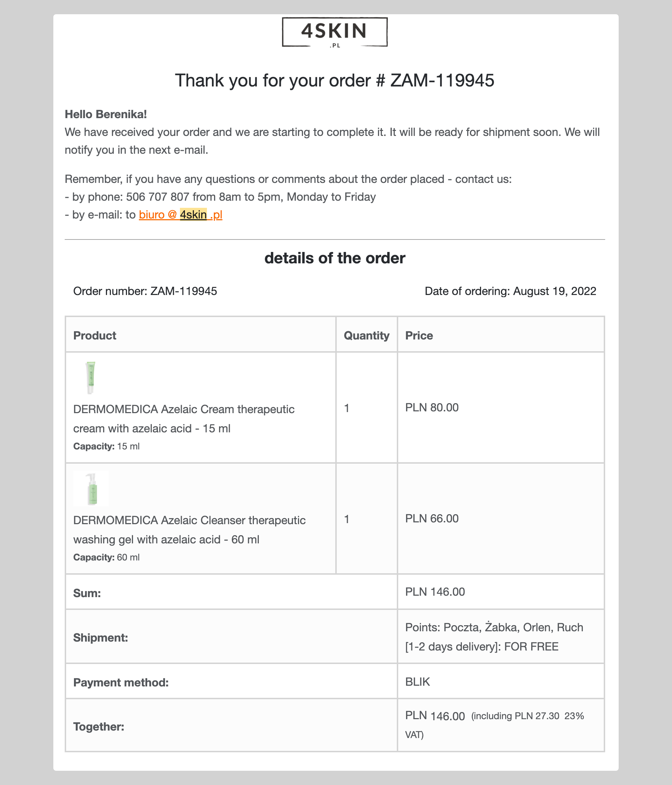Click the PLN 66.00 price
The width and height of the screenshot is (672, 785).
pyautogui.click(x=432, y=518)
